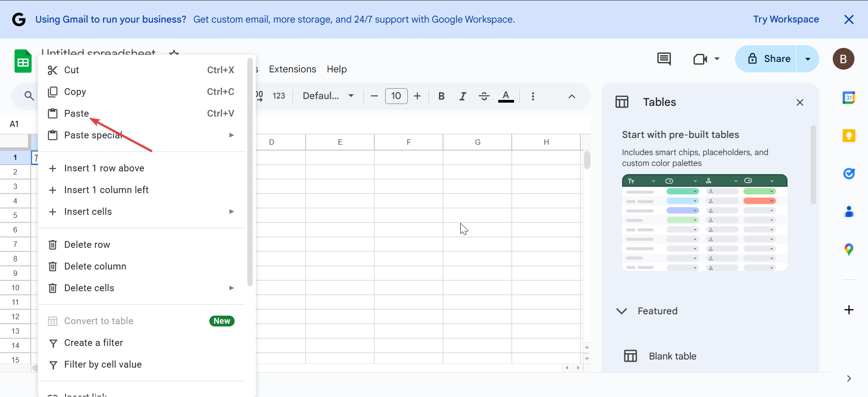This screenshot has width=868, height=397.
Task: Click the font size input field
Action: click(396, 96)
